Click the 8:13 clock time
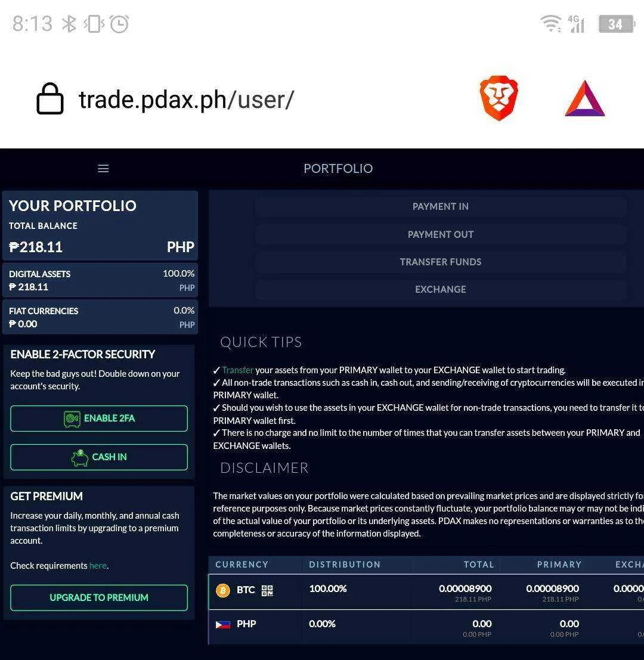The height and width of the screenshot is (660, 644). (32, 24)
